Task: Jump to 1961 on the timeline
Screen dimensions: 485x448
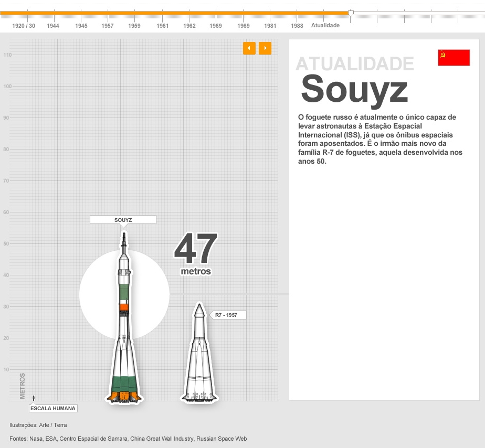Action: pos(163,26)
